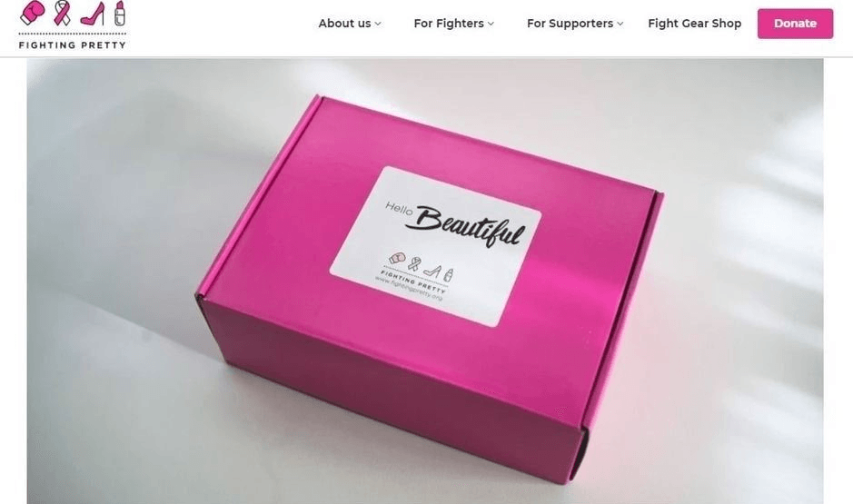Click the lipstick logo icon
This screenshot has height=504, width=853.
(x=120, y=13)
